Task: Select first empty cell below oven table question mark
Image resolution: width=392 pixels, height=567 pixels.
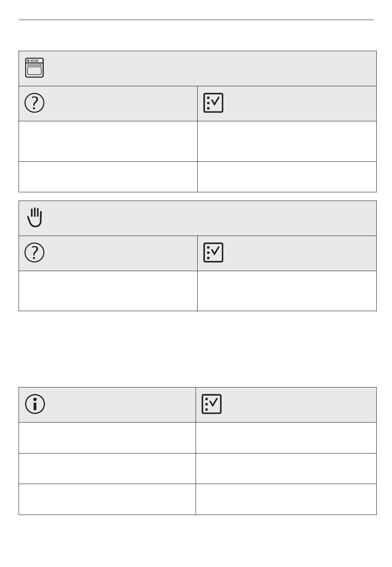Action: tap(108, 141)
